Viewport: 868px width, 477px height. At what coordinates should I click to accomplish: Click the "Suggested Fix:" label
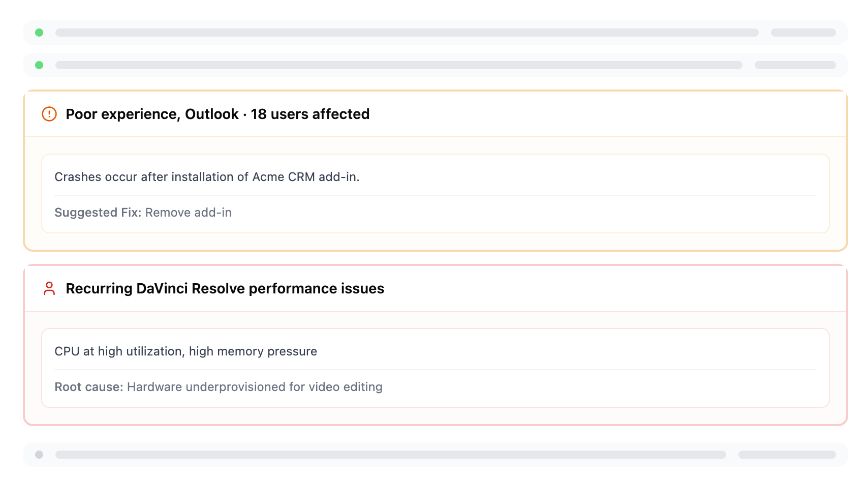tap(98, 213)
